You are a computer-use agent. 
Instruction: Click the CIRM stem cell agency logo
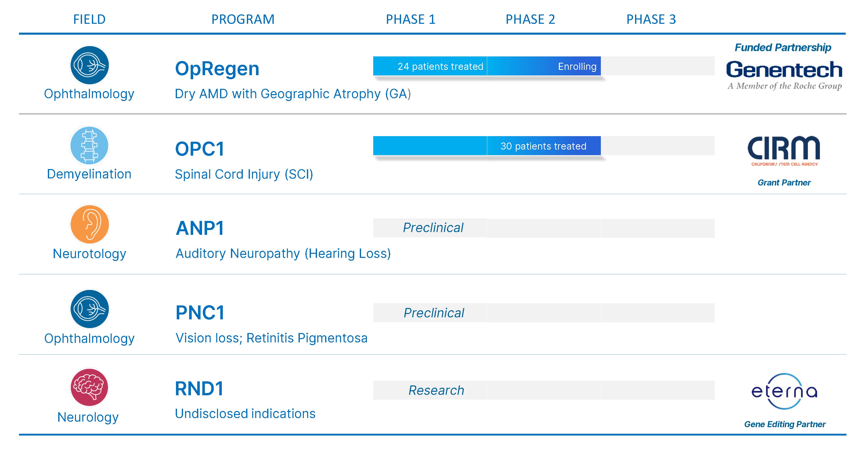click(784, 151)
